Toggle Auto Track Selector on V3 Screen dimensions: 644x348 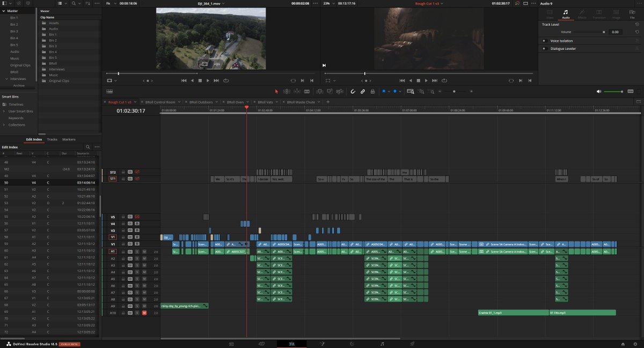(x=130, y=231)
